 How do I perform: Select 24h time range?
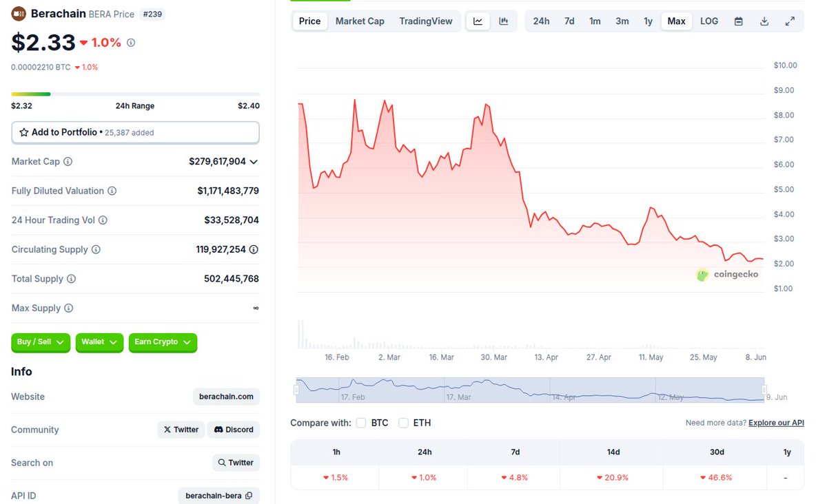[541, 21]
